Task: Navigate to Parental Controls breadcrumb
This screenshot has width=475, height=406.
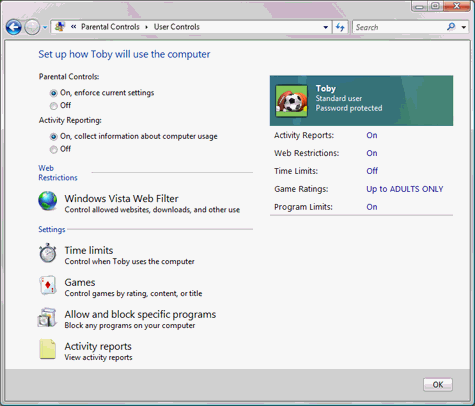Action: click(110, 27)
